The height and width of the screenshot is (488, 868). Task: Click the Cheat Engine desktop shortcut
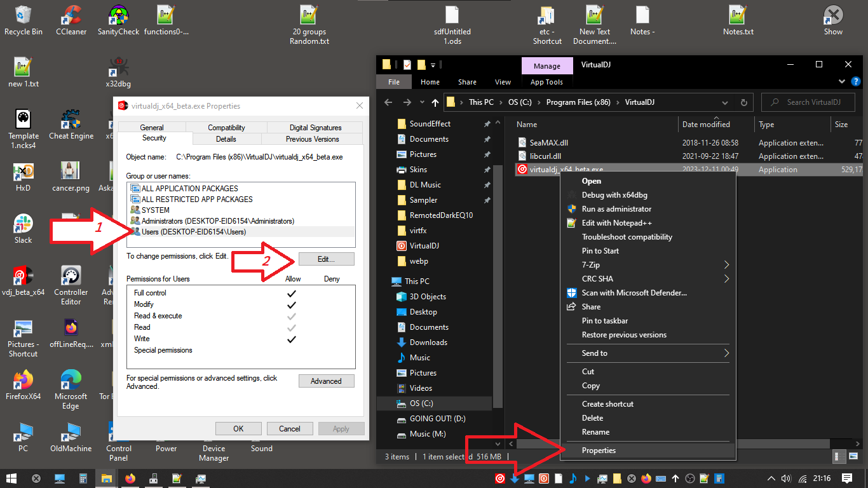click(71, 123)
